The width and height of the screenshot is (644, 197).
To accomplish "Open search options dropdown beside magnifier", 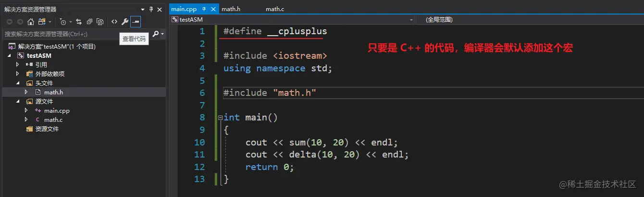I will pos(162,34).
